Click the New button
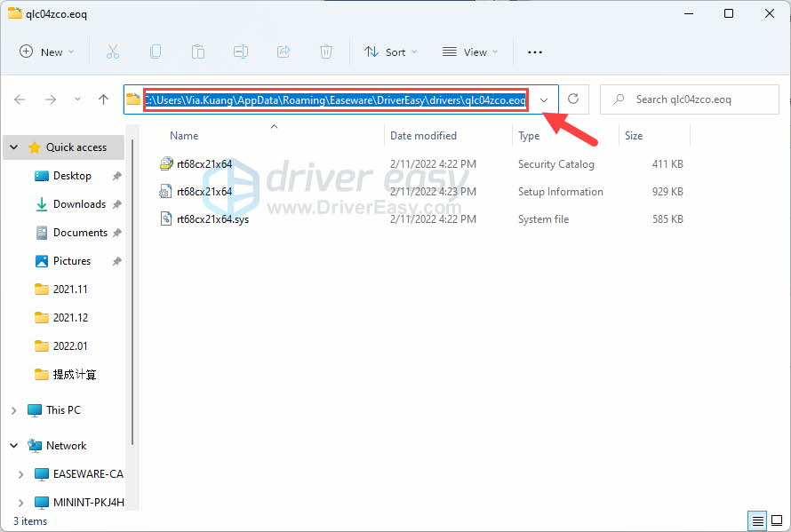 click(46, 52)
